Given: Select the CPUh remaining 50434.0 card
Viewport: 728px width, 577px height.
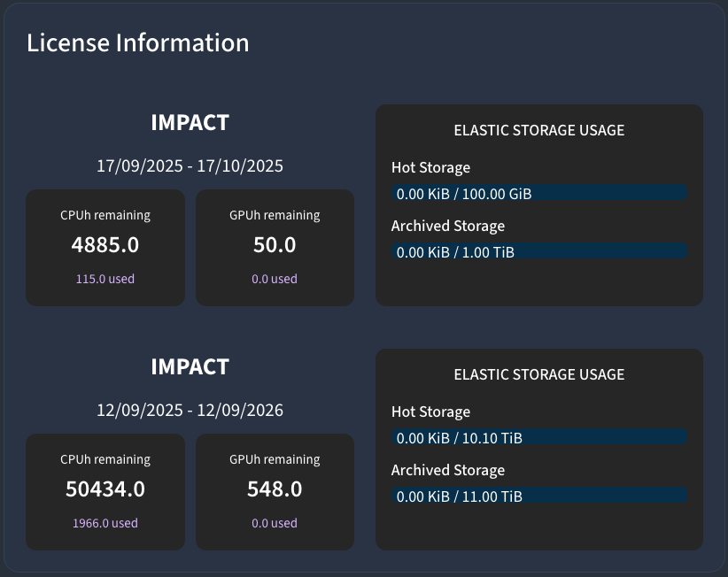Looking at the screenshot, I should (x=105, y=491).
